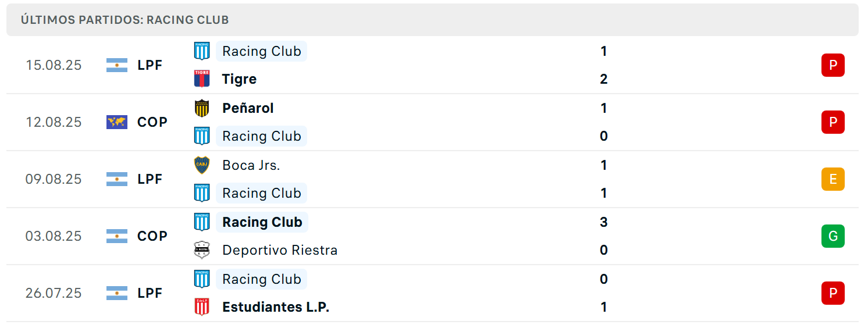Click the red P badge for Estudiantes match
Image resolution: width=868 pixels, height=328 pixels.
pos(833,293)
